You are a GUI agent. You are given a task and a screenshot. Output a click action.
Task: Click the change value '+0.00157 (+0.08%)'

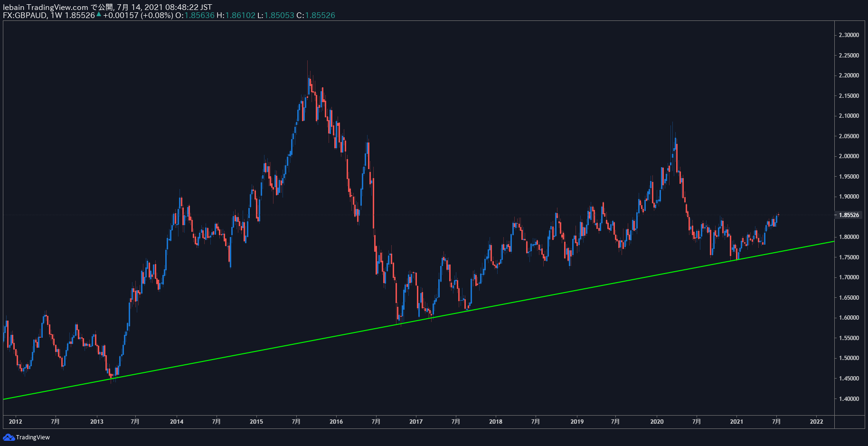coord(138,15)
